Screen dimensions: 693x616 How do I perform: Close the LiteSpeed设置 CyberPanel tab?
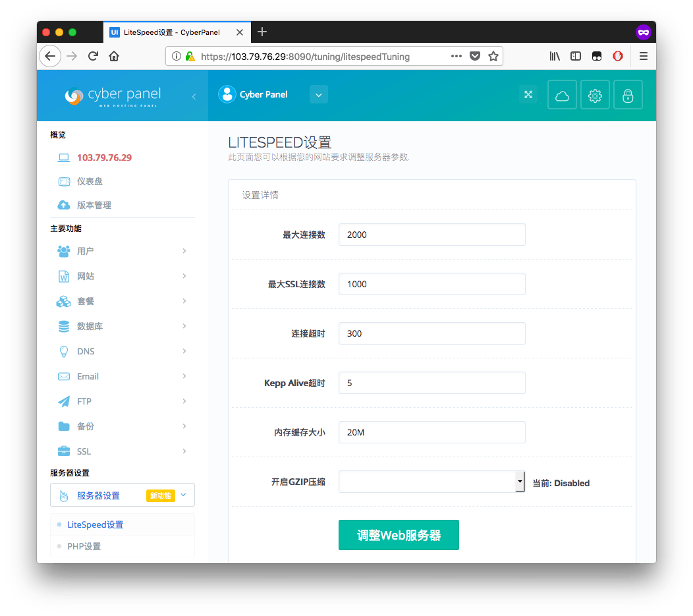pyautogui.click(x=240, y=32)
